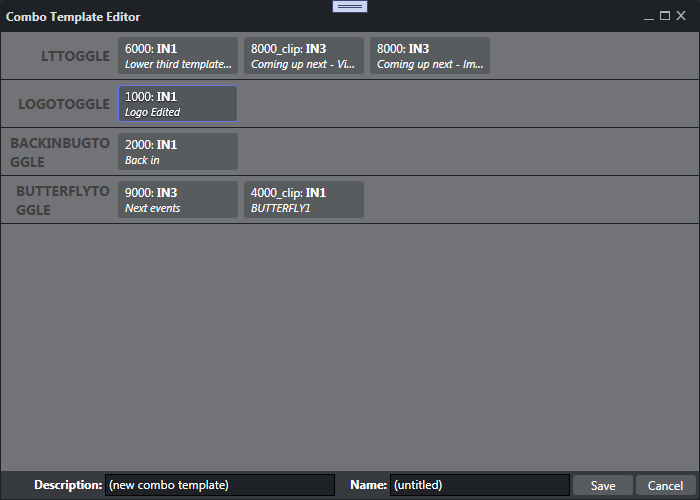Click the LTTOGGLE row label
The height and width of the screenshot is (500, 700).
coord(75,56)
